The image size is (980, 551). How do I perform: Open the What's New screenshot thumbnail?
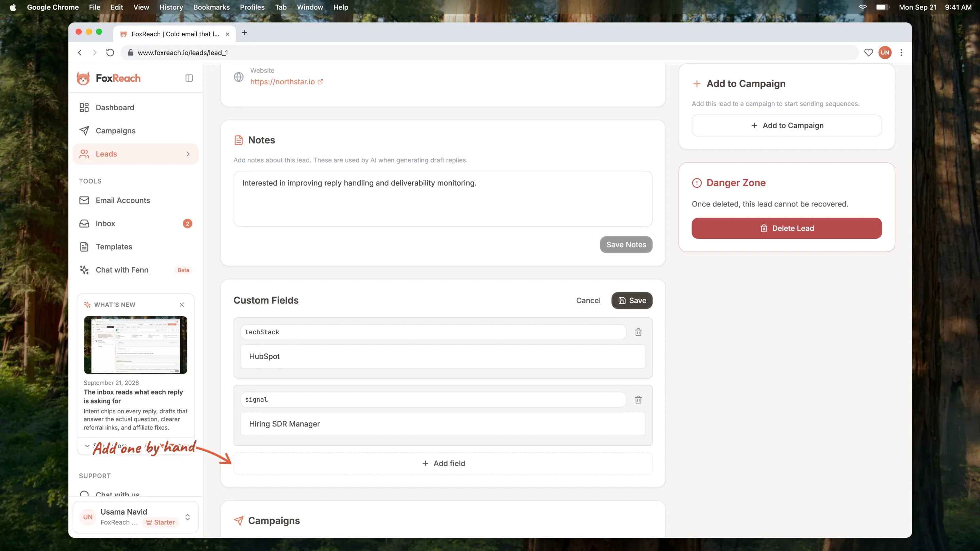(135, 345)
